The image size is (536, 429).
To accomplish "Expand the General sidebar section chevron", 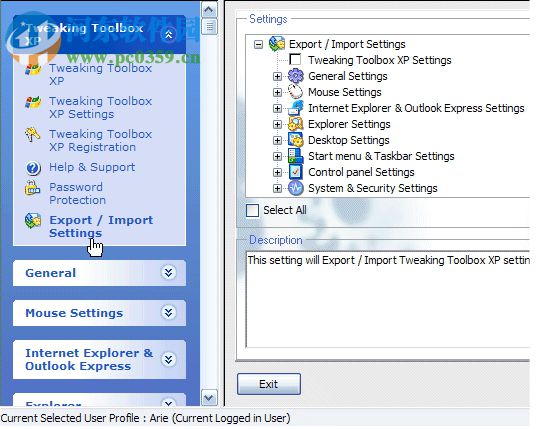I will (169, 272).
